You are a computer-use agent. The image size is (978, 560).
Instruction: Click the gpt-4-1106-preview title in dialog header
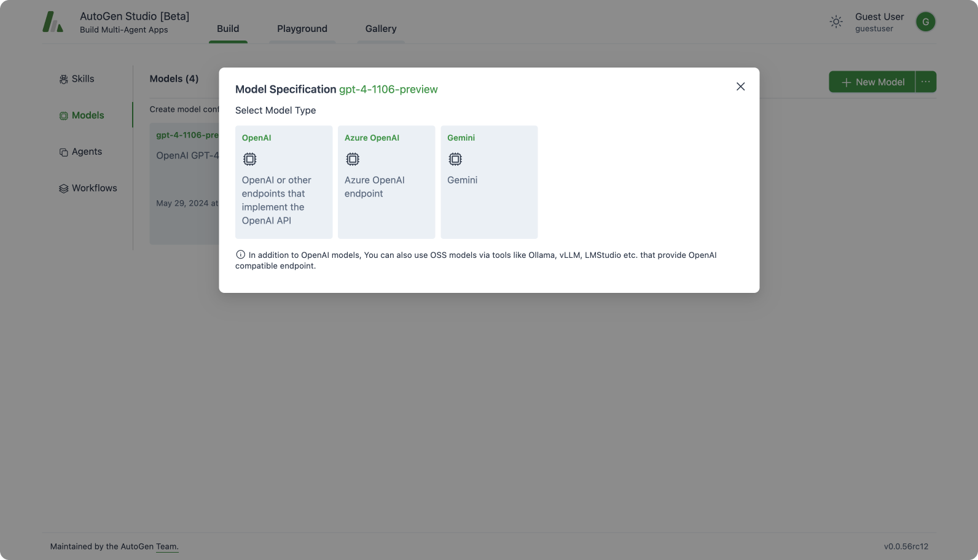click(x=388, y=90)
